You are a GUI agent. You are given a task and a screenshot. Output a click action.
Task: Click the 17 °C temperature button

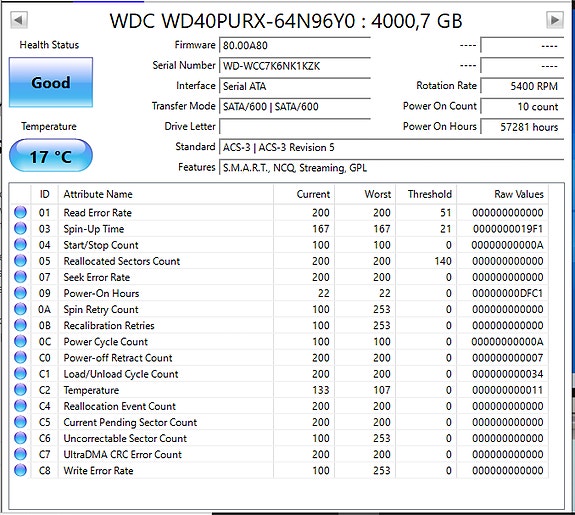pyautogui.click(x=51, y=156)
